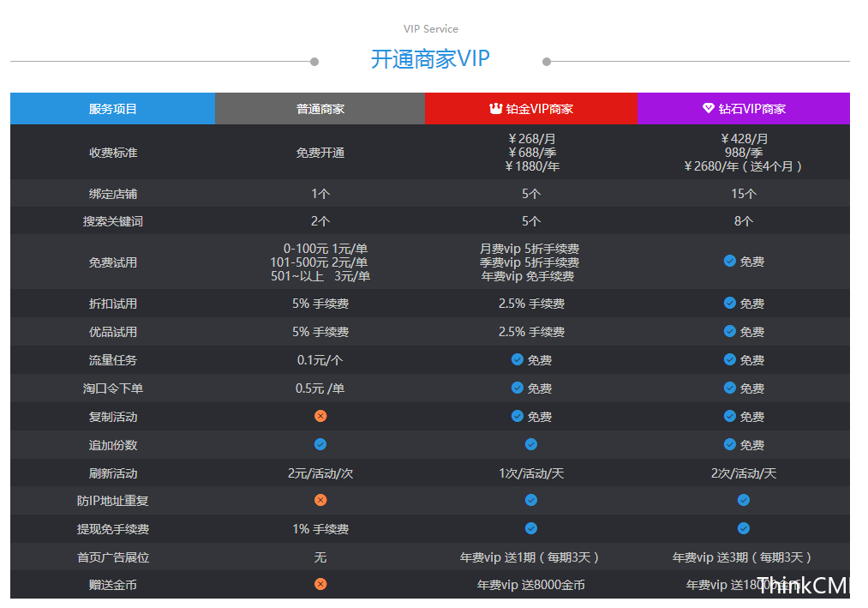Image resolution: width=868 pixels, height=608 pixels.
Task: Click the orange cross for 普通商家 赠送金币
Action: click(x=320, y=584)
